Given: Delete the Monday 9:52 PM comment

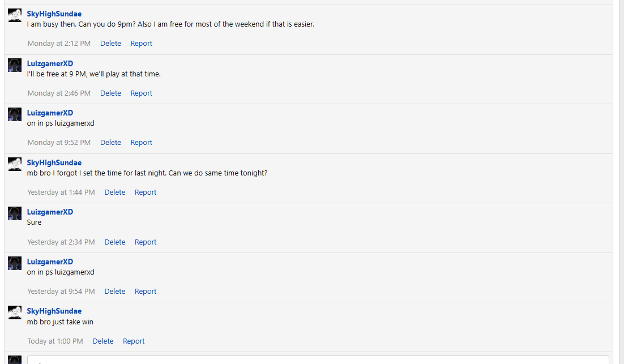Looking at the screenshot, I should (110, 143).
